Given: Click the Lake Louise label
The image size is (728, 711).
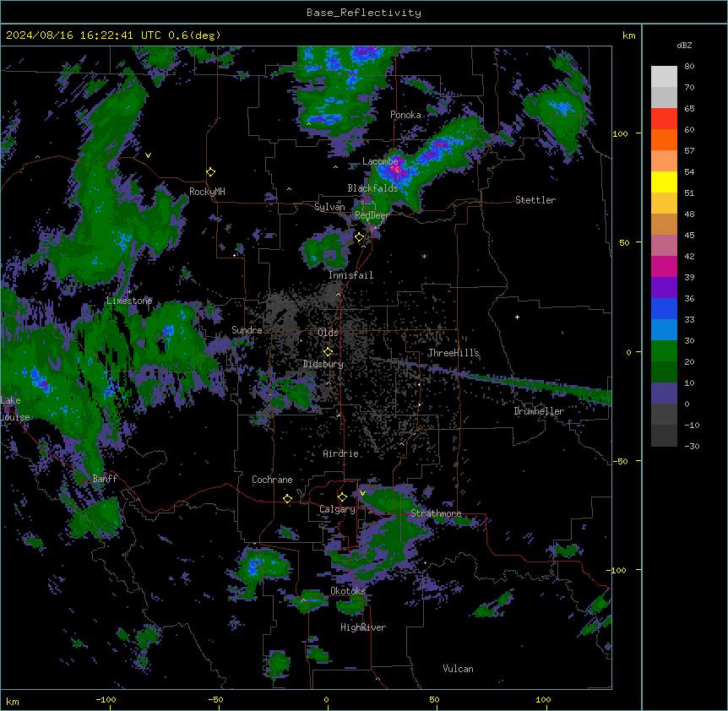Looking at the screenshot, I should click(14, 409).
